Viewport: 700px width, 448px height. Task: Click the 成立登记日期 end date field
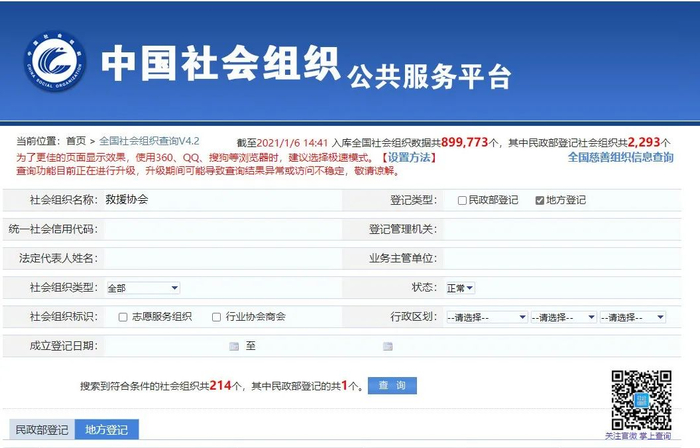point(320,346)
